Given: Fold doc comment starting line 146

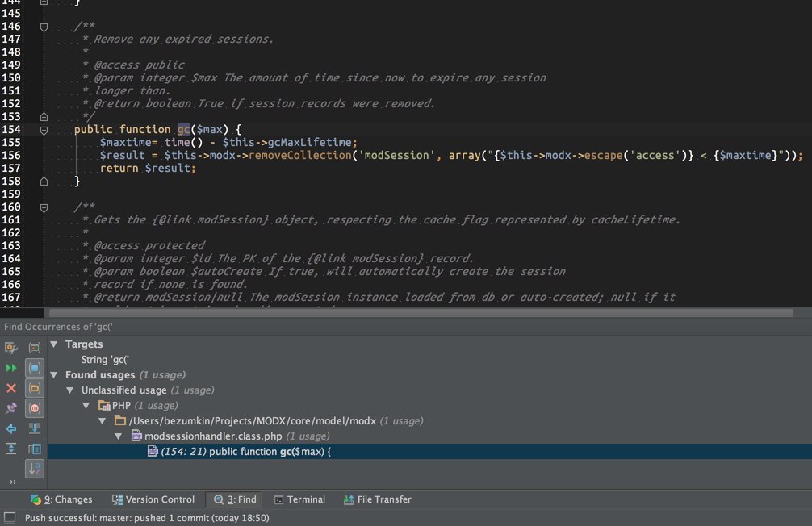Looking at the screenshot, I should [44, 27].
